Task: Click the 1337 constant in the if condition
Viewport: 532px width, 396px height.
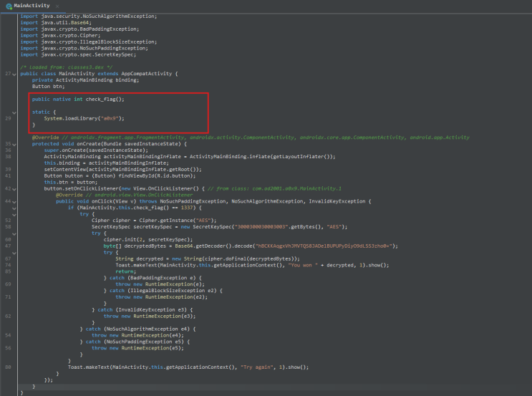Action: [x=187, y=208]
